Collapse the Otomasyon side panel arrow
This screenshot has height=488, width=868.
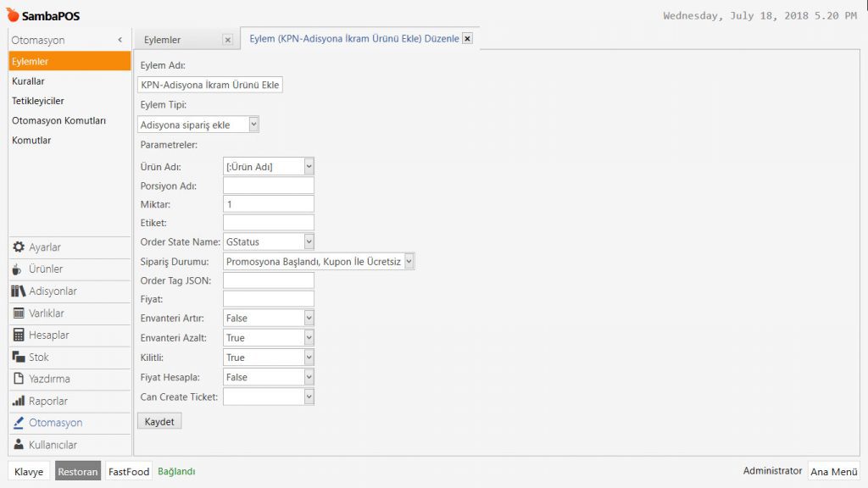120,40
